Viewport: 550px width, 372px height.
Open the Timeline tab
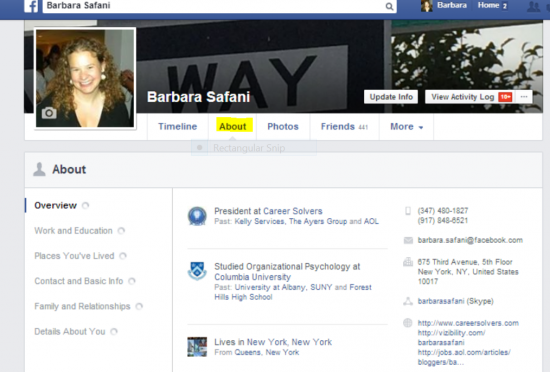(x=177, y=127)
